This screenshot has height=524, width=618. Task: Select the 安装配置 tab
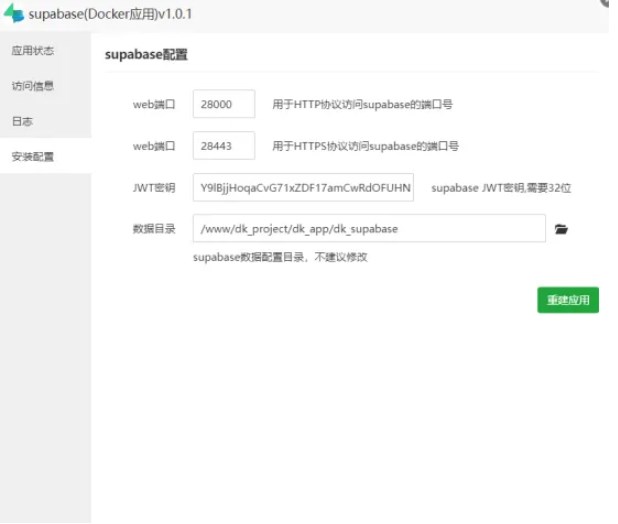coord(45,156)
